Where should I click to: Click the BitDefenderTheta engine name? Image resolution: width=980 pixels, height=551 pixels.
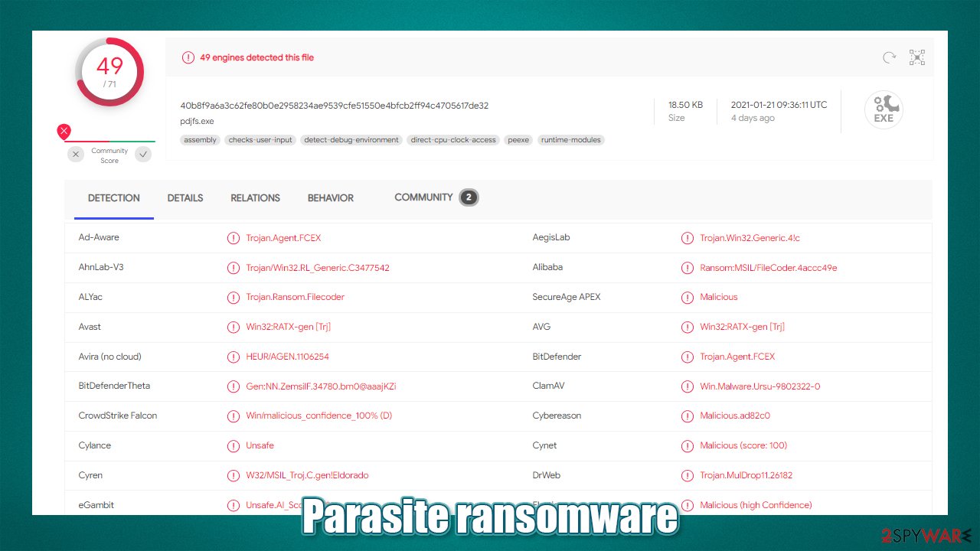click(x=114, y=386)
